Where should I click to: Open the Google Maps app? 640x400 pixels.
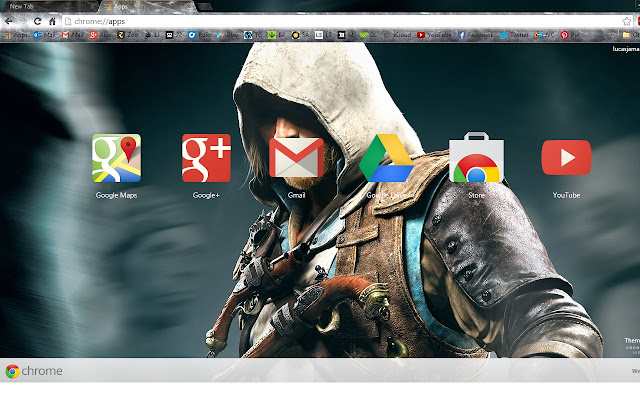pos(116,158)
